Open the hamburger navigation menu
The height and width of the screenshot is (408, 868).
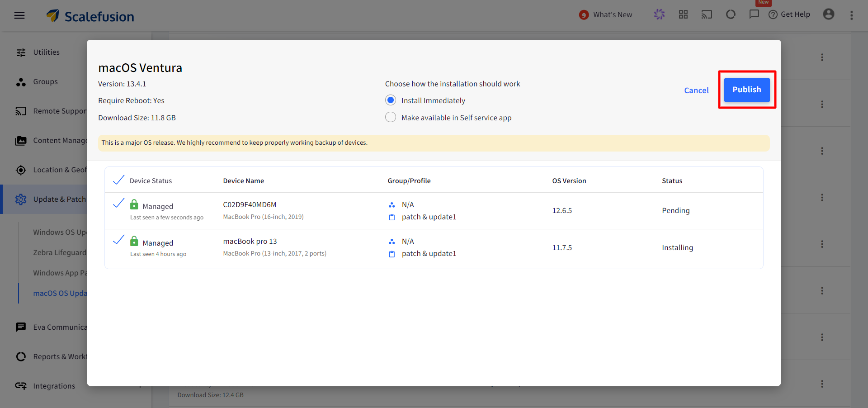point(19,15)
